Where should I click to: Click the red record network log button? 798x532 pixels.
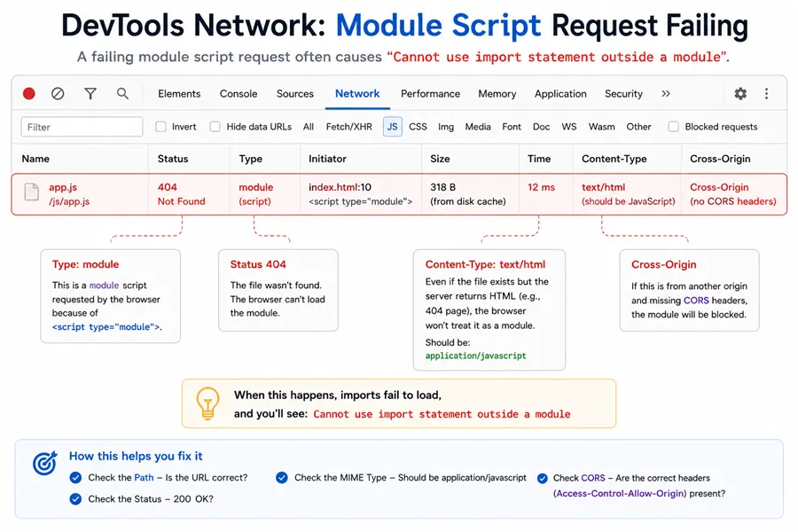pos(29,94)
